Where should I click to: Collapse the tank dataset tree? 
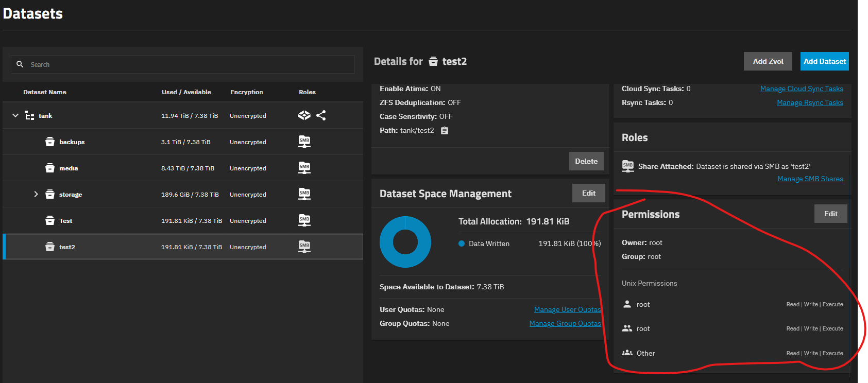pyautogui.click(x=15, y=116)
